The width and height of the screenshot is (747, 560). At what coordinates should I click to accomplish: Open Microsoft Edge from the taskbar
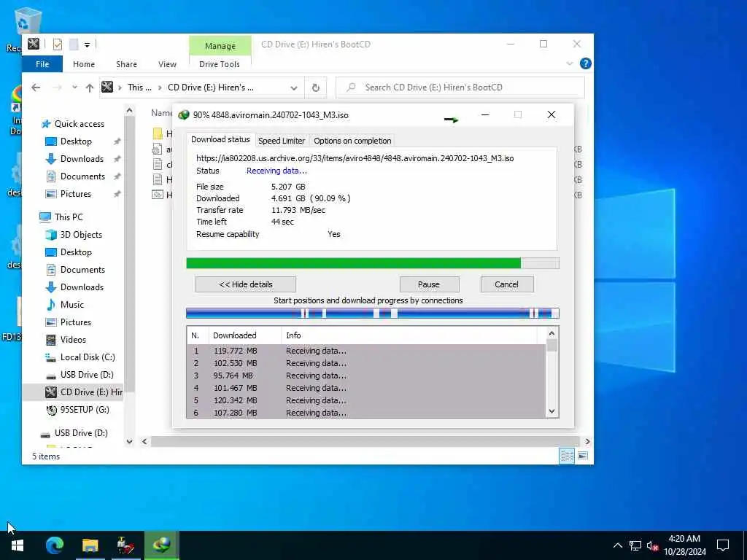click(x=54, y=545)
